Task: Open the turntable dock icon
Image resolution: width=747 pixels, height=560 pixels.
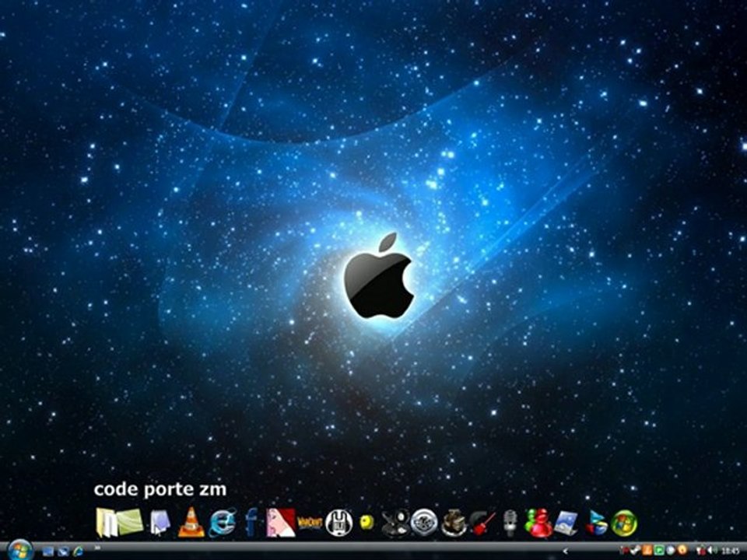Action: click(395, 523)
